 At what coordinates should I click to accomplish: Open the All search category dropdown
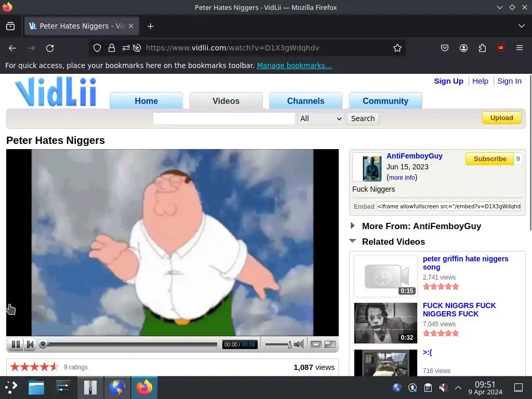pos(321,118)
